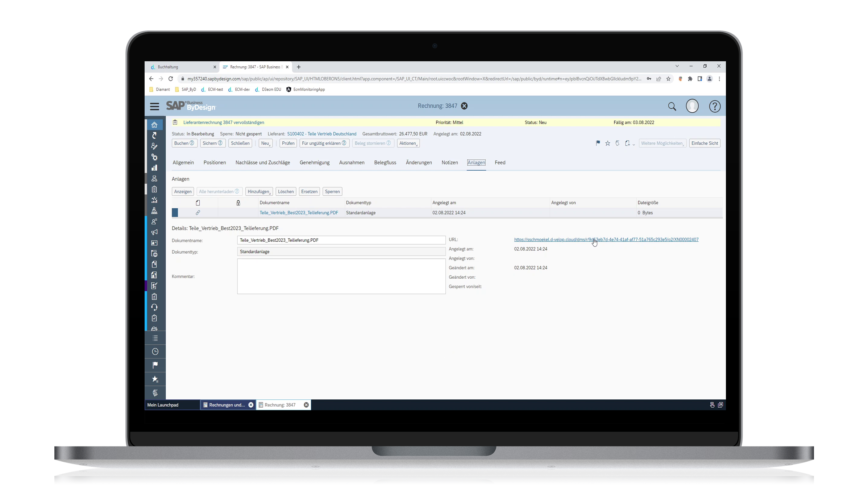The height and width of the screenshot is (499, 868).
Task: Open help via the question mark icon
Action: (x=715, y=106)
